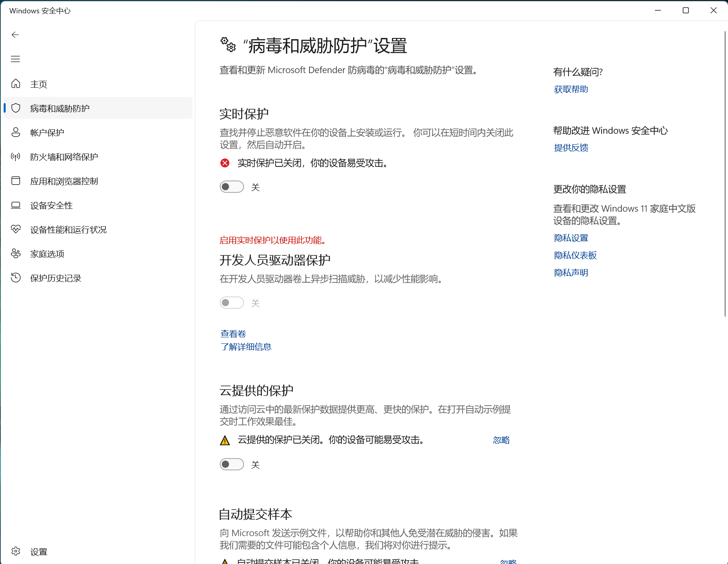Viewport: 728px width, 564px height.
Task: Minimize the Windows 安全中心 window
Action: (658, 11)
